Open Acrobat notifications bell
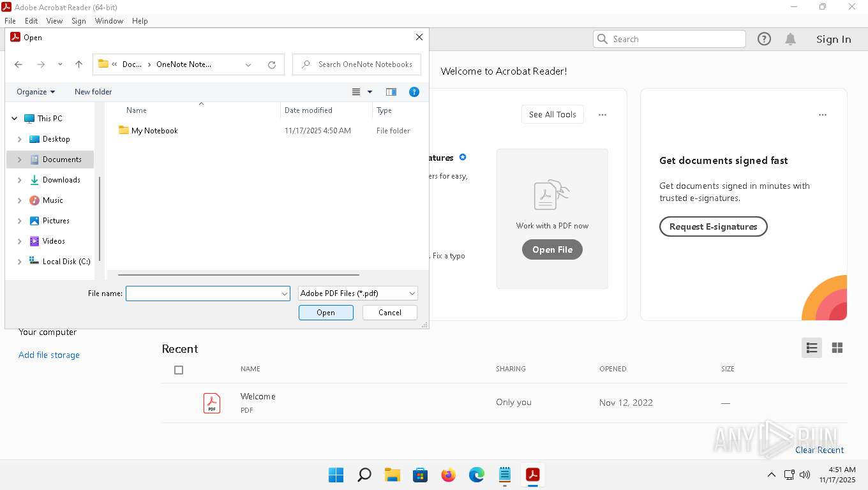The width and height of the screenshot is (868, 490). (790, 39)
